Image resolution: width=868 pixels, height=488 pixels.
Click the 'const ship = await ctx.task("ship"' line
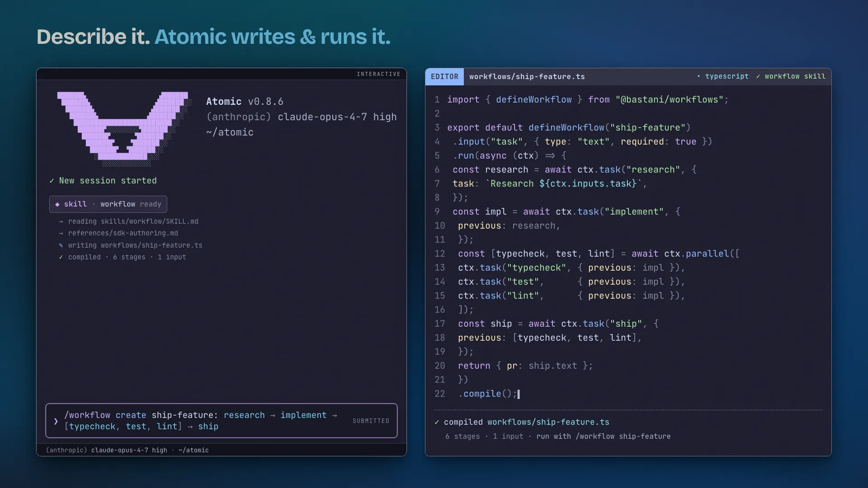pos(558,324)
